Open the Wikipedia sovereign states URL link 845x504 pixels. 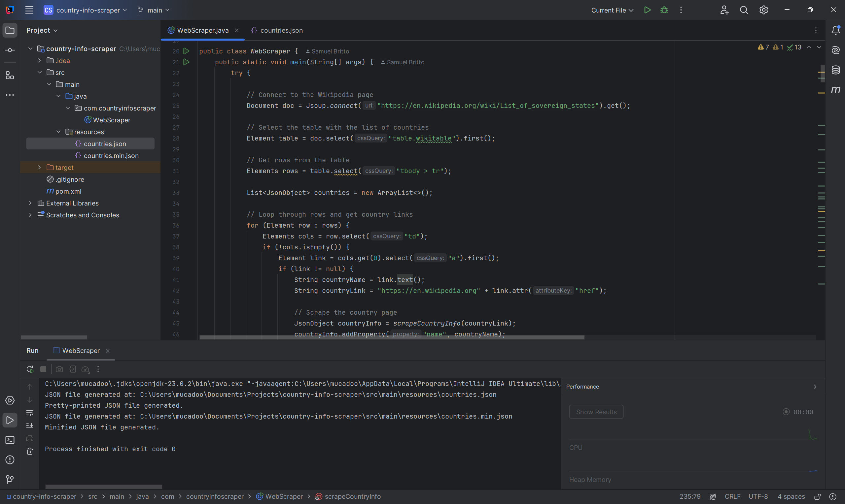point(487,106)
